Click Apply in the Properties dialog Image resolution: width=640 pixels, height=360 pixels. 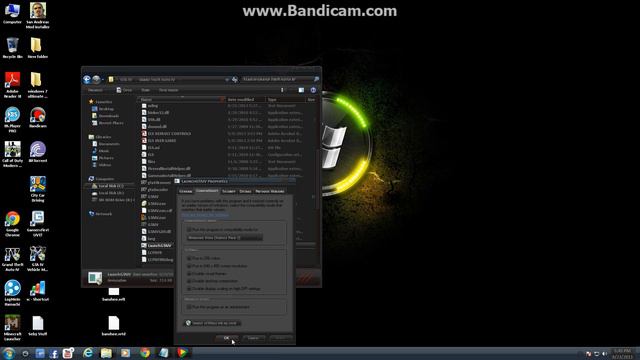pos(280,338)
